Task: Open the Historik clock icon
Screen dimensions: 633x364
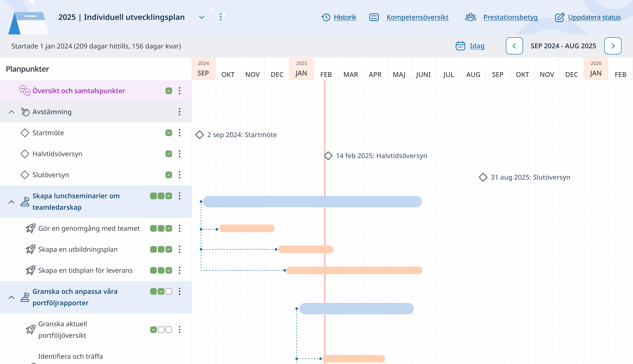Action: 326,17
